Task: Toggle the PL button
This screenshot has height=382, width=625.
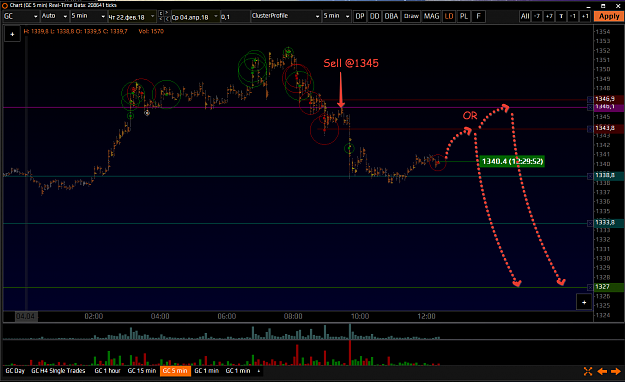Action: [x=464, y=16]
